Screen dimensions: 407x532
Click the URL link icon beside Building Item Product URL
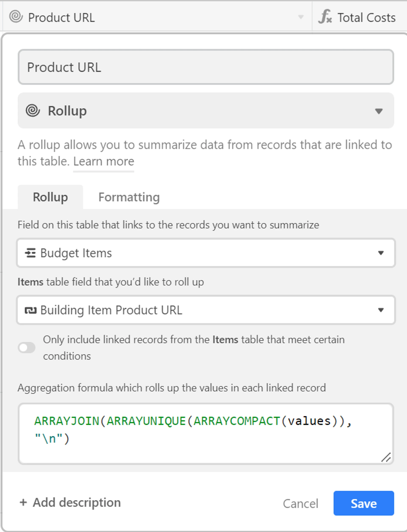(x=31, y=310)
